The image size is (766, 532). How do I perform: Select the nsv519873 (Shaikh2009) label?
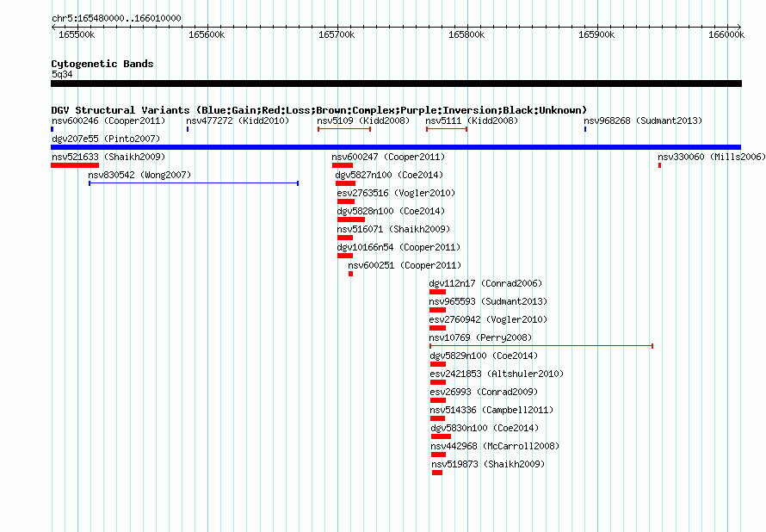[488, 464]
